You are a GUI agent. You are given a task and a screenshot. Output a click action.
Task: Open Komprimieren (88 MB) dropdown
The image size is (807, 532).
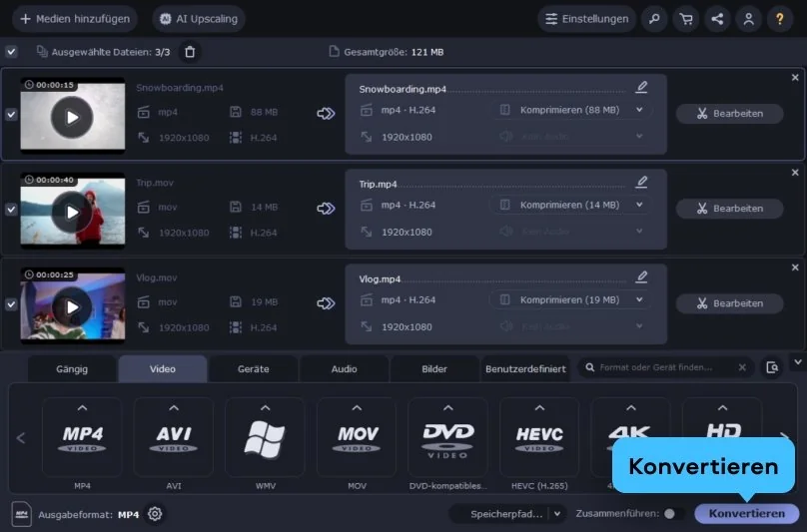[570, 110]
